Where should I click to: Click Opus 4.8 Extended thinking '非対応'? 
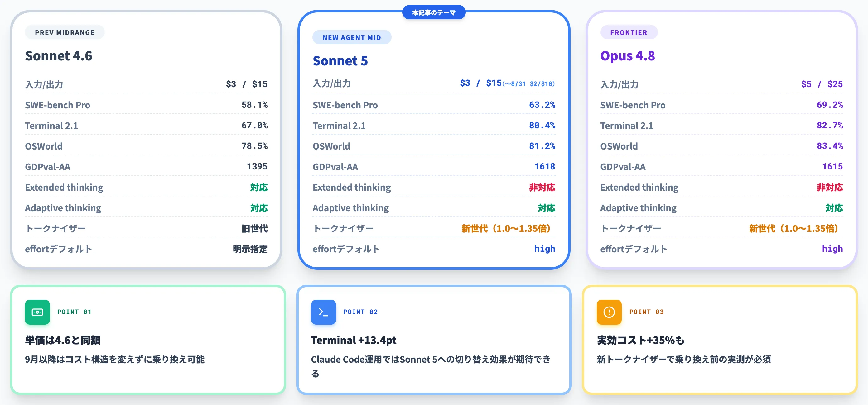point(830,187)
